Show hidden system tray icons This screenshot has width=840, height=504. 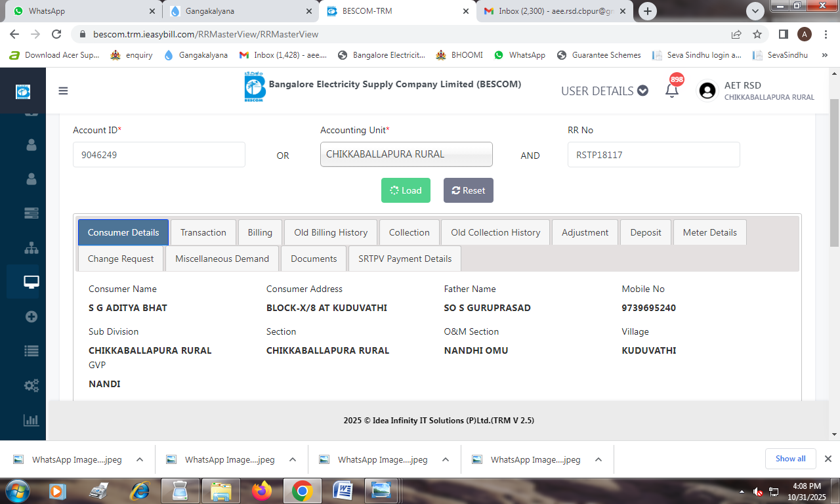742,491
